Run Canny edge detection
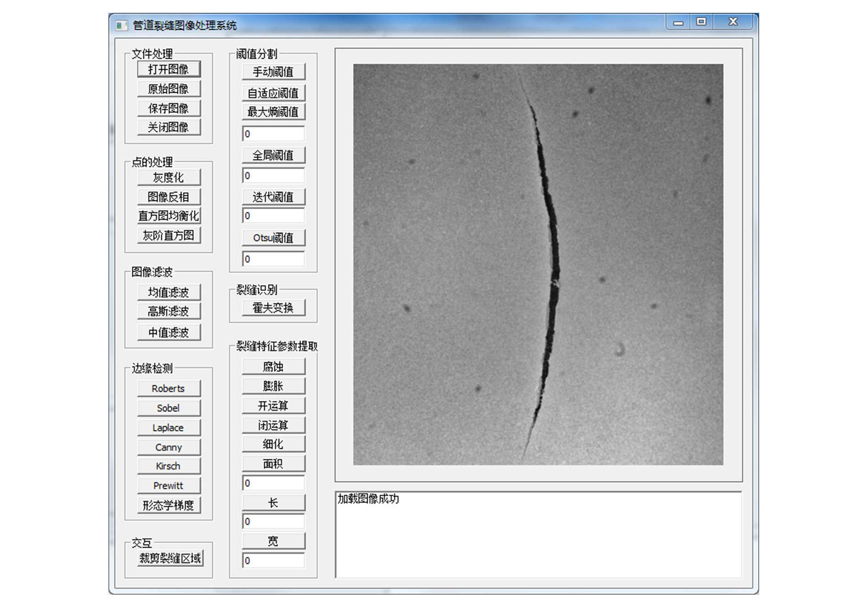This screenshot has height=608, width=868. point(169,447)
